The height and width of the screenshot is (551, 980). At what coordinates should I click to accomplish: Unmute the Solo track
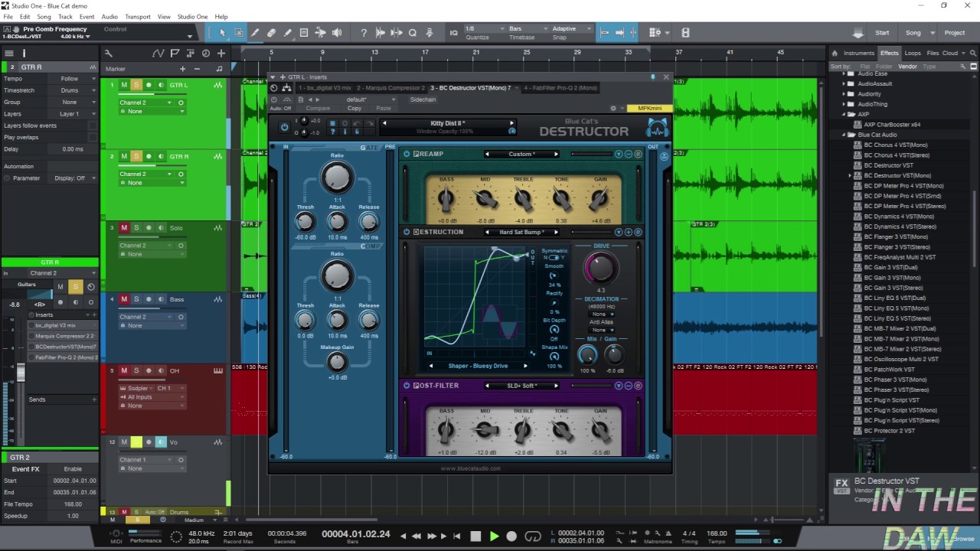(124, 228)
